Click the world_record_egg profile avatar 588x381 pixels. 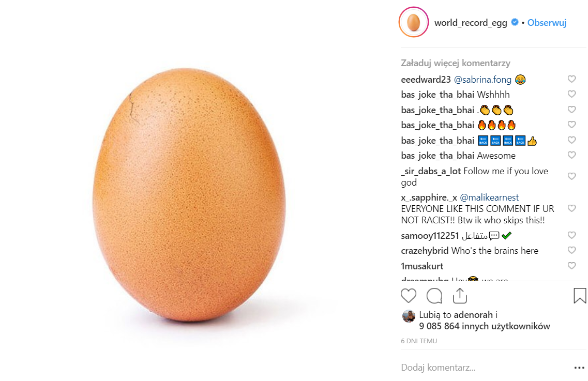point(413,23)
